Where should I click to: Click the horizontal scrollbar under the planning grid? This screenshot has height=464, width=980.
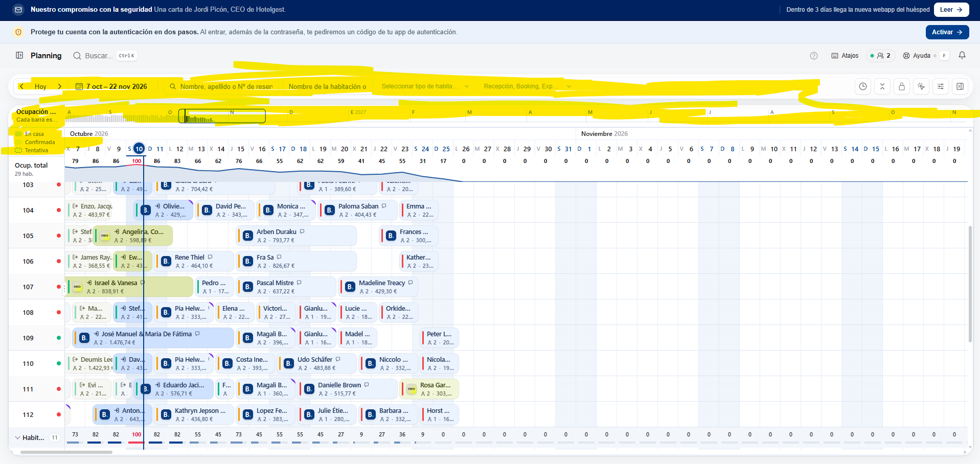pos(66,452)
